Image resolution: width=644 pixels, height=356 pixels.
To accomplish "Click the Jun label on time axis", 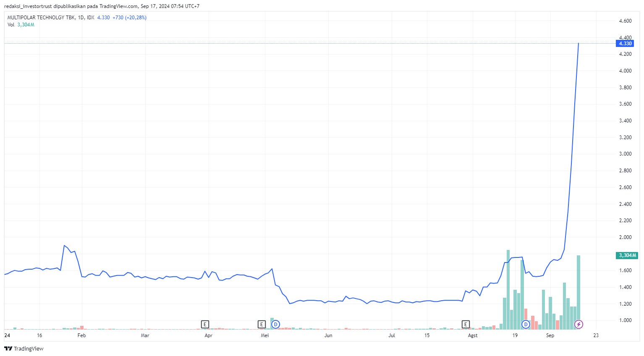I will point(328,335).
